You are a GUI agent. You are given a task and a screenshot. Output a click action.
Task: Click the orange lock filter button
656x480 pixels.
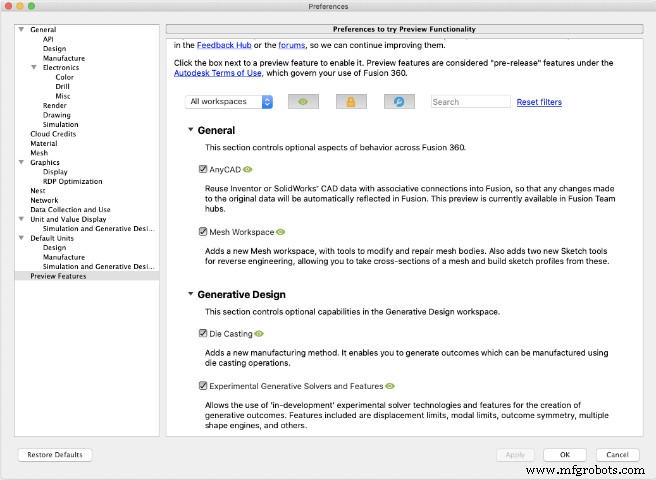click(x=351, y=102)
